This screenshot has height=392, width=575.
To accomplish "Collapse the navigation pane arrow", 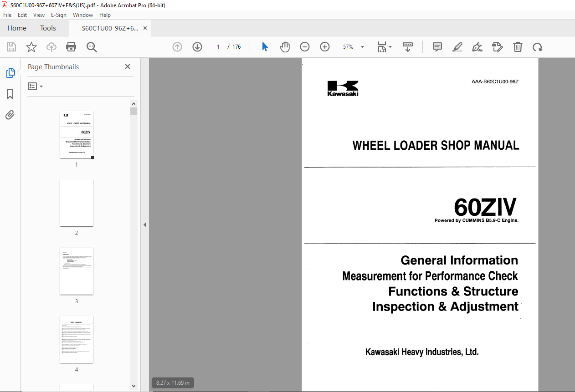I will point(145,224).
